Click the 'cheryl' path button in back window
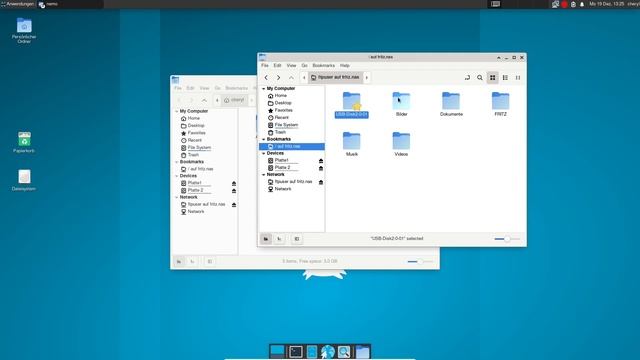Image resolution: width=640 pixels, height=360 pixels. click(x=234, y=100)
